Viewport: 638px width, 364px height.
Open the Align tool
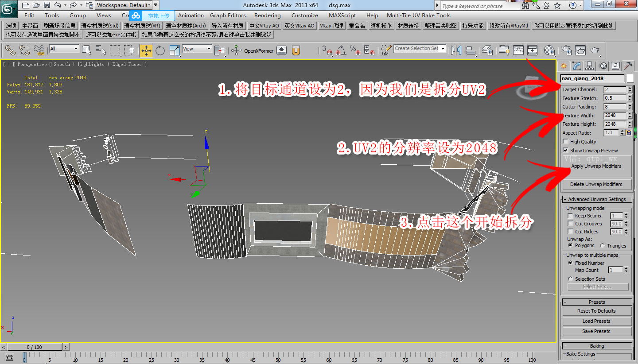tap(471, 50)
